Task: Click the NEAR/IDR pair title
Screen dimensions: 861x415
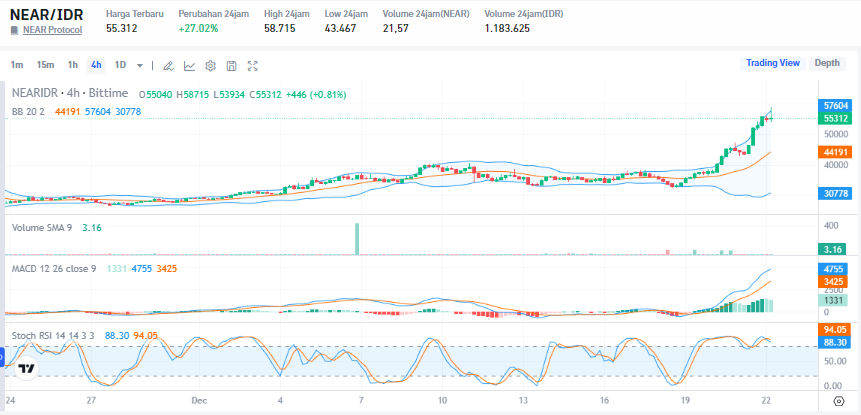Action: 47,14
